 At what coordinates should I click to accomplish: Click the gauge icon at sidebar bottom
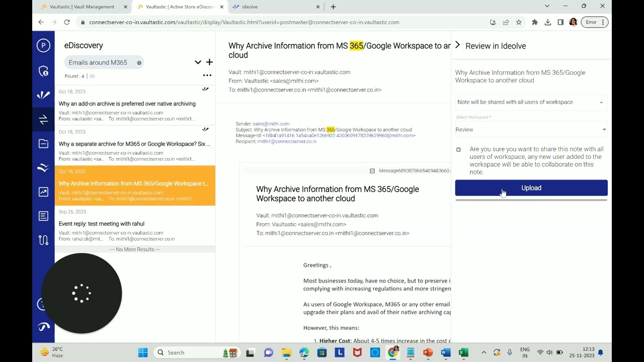[x=44, y=327]
